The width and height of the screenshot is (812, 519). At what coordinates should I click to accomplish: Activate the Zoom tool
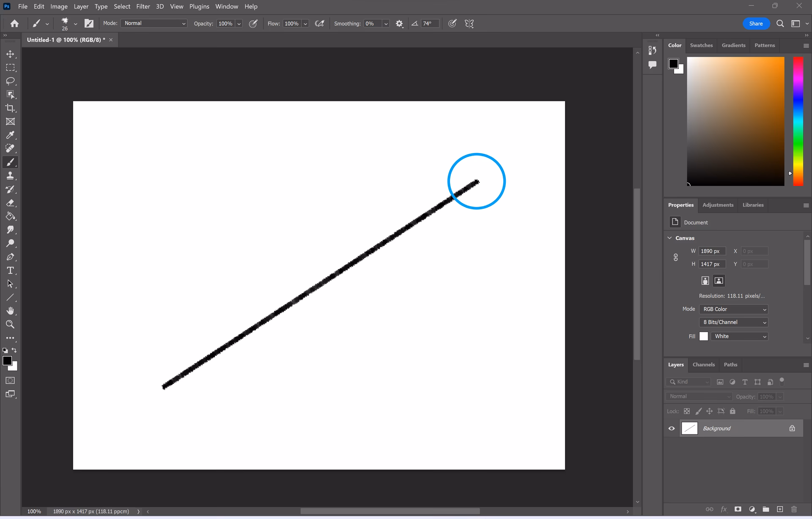[11, 324]
